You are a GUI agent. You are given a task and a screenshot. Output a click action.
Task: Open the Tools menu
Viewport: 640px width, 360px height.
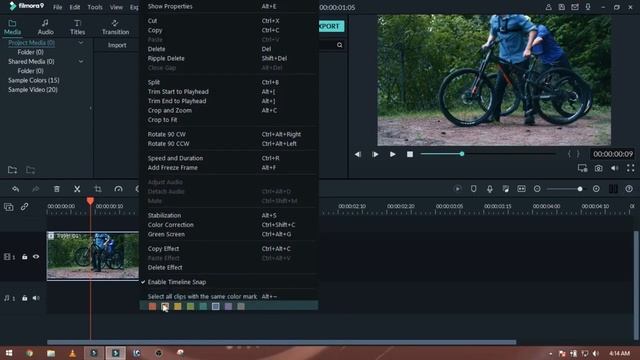coord(95,7)
